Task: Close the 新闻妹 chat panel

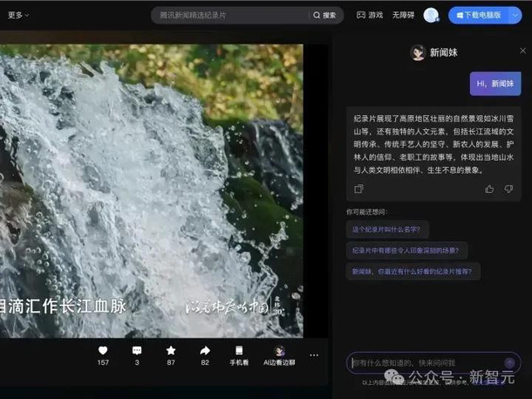Action: (x=523, y=52)
